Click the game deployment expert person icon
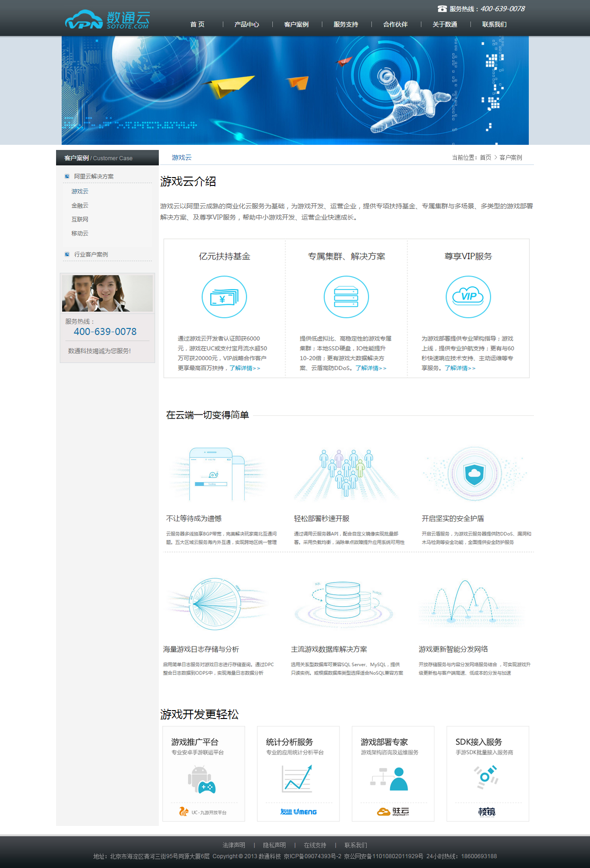Viewport: 590px width, 868px height. pos(391,779)
